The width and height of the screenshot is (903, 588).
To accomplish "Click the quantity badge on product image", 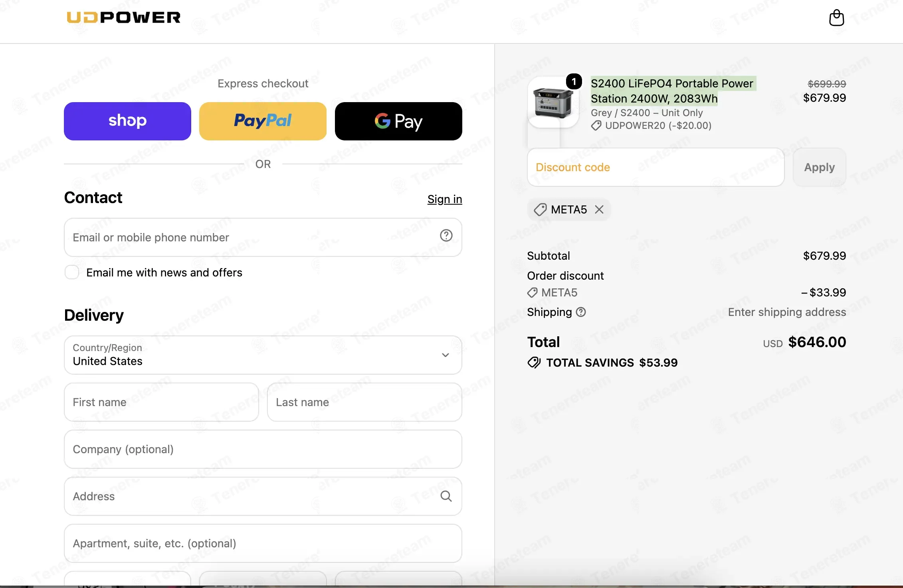I will pyautogui.click(x=574, y=82).
